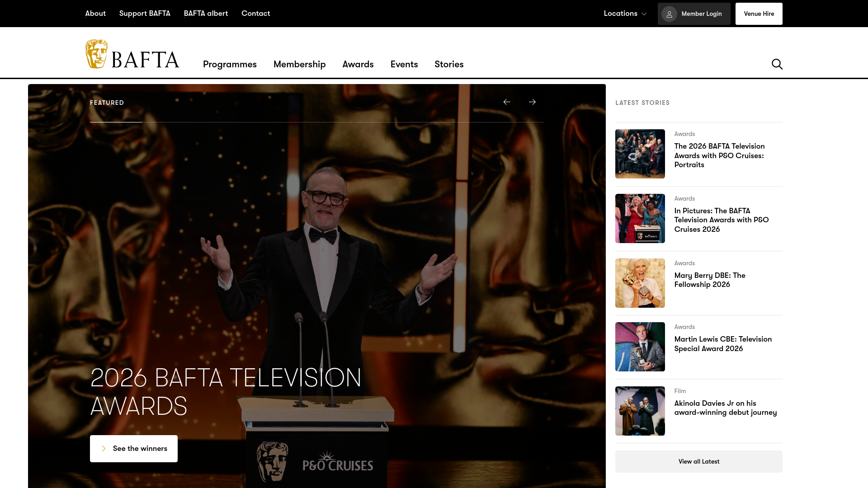Image resolution: width=868 pixels, height=488 pixels.
Task: Open the Akinola Davies Jr story thumbnail
Action: pos(640,411)
